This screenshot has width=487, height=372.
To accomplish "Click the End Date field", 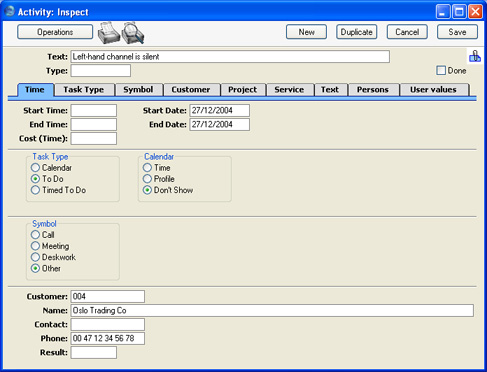I will point(220,124).
